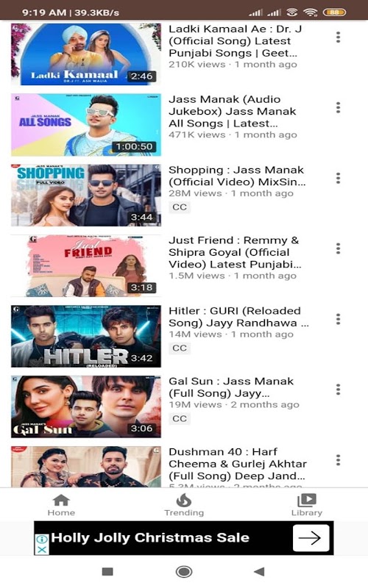Tap the arrow button on Christmas Sale ad
Image resolution: width=368 pixels, height=588 pixels.
tap(311, 538)
